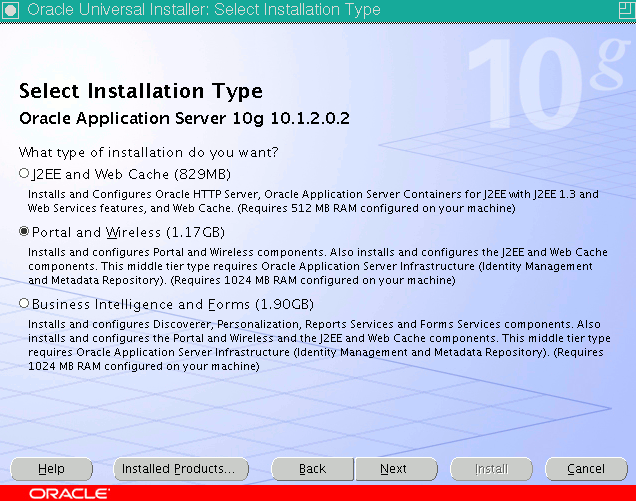Click Installed Products... button

(x=181, y=469)
